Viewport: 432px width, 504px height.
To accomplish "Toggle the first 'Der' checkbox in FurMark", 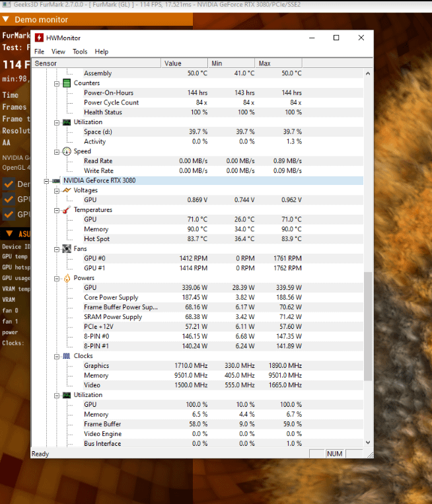I will click(x=9, y=184).
